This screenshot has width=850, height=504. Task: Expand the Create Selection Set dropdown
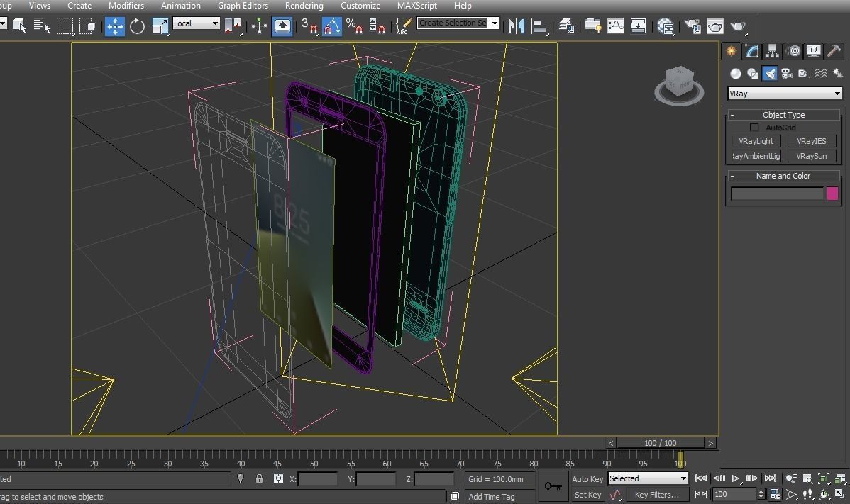495,23
